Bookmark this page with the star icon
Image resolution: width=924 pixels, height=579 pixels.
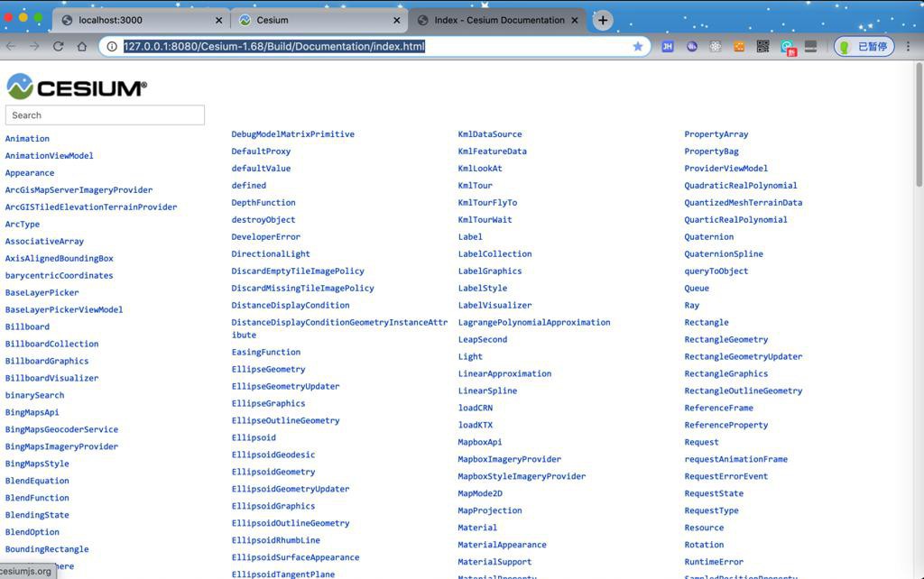coord(638,47)
